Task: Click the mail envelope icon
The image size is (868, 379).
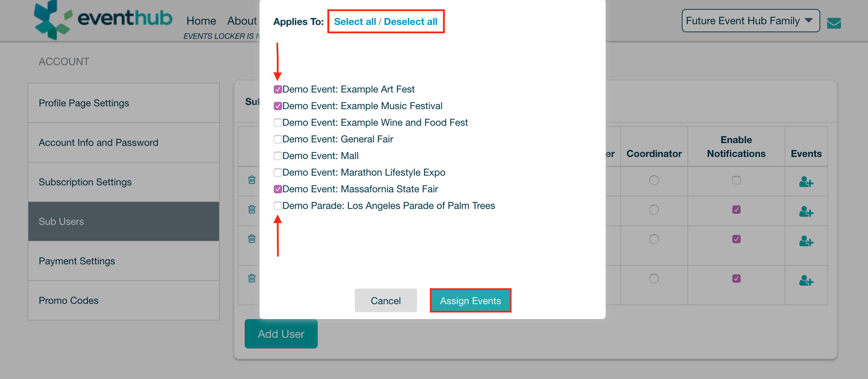Action: click(x=834, y=23)
